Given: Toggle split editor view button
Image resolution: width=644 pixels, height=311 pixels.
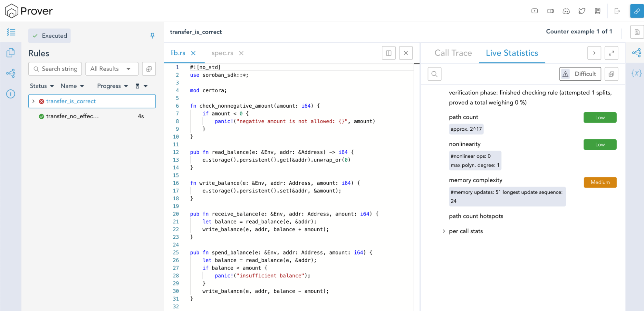Looking at the screenshot, I should click(389, 53).
